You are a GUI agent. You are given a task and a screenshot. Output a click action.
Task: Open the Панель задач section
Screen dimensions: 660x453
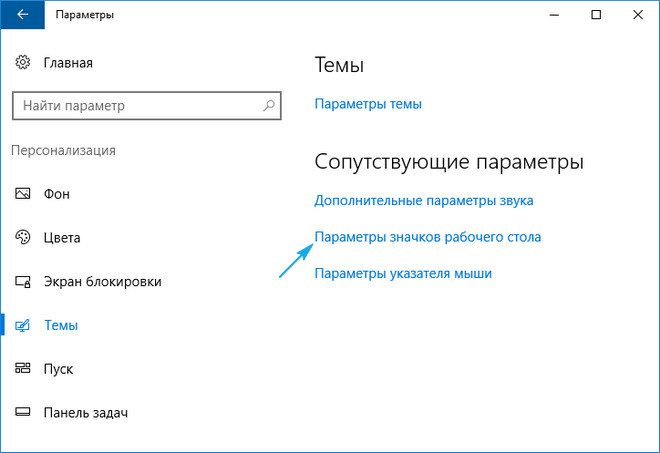click(x=85, y=412)
